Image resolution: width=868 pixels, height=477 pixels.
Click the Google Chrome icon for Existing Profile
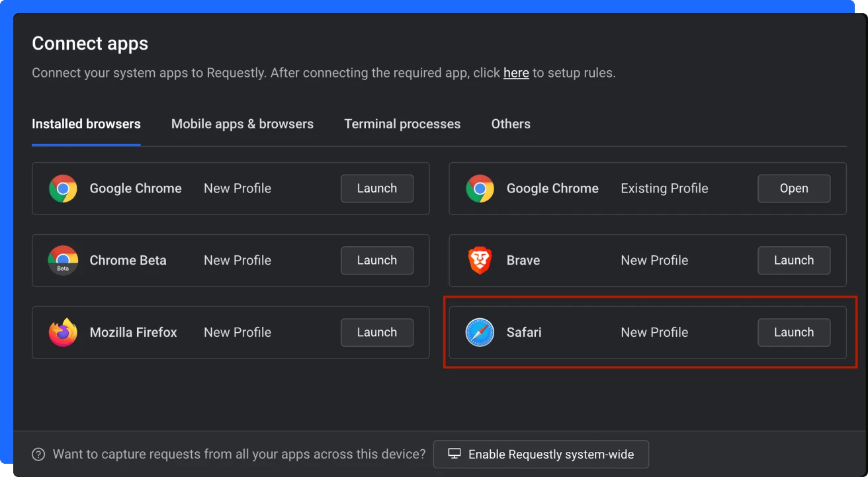click(480, 189)
